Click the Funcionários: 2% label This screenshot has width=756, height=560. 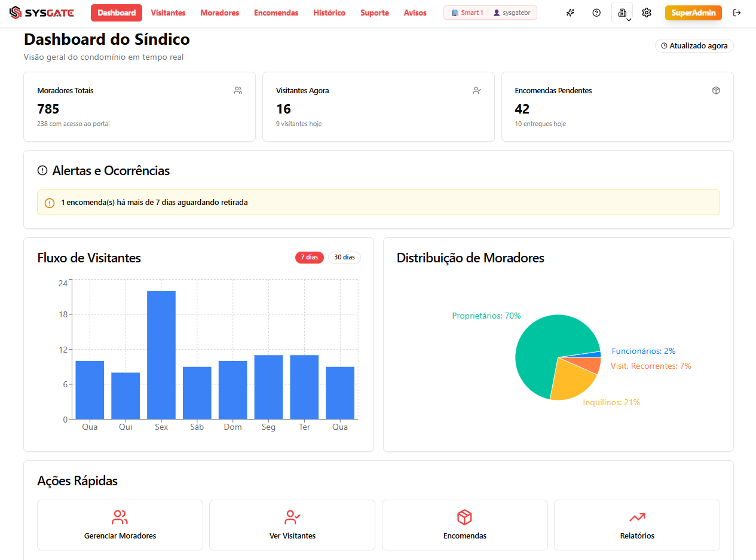coord(644,351)
